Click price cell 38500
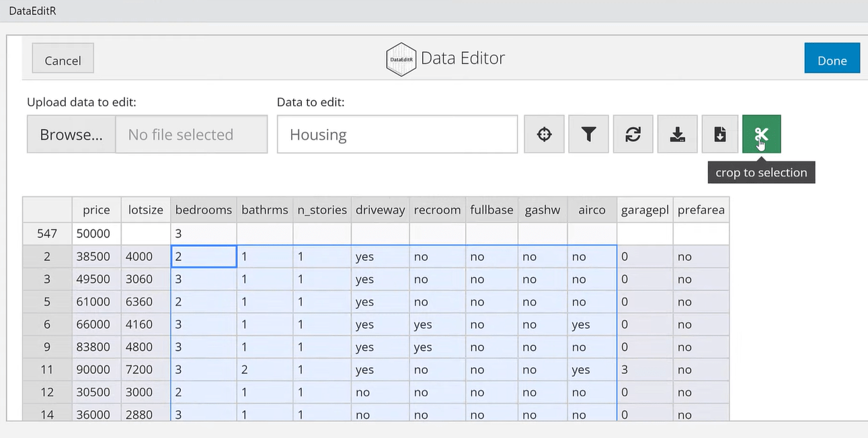868x438 pixels. pos(97,256)
